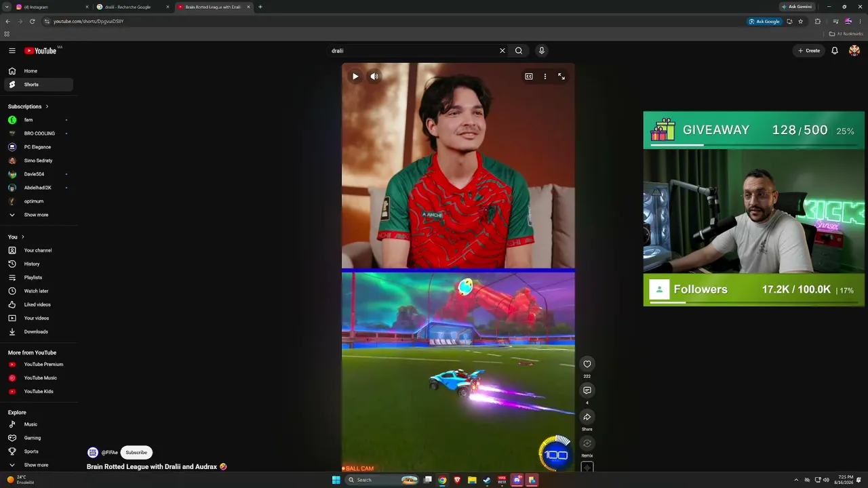The height and width of the screenshot is (488, 868).
Task: Open the @FIFAe channel avatar
Action: tap(93, 453)
